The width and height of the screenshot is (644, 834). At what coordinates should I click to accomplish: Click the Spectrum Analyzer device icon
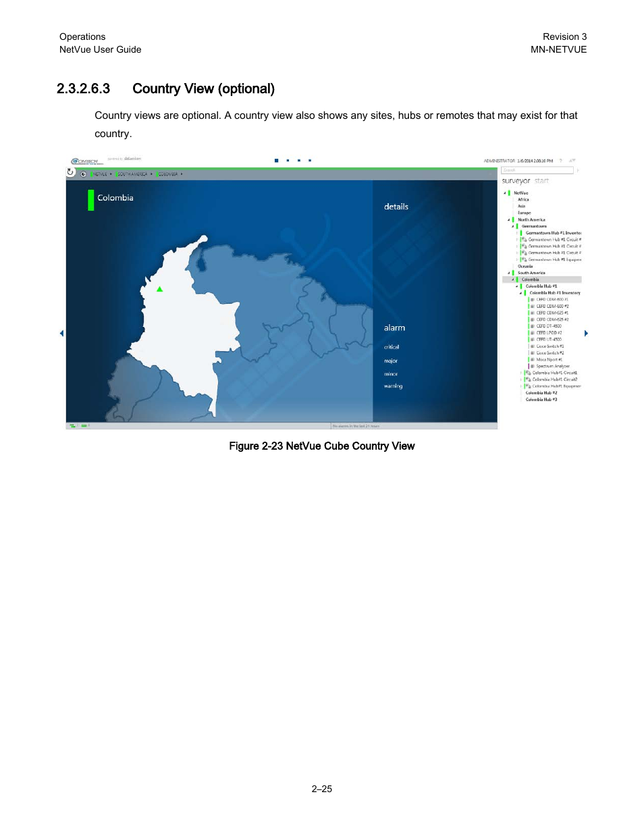533,366
